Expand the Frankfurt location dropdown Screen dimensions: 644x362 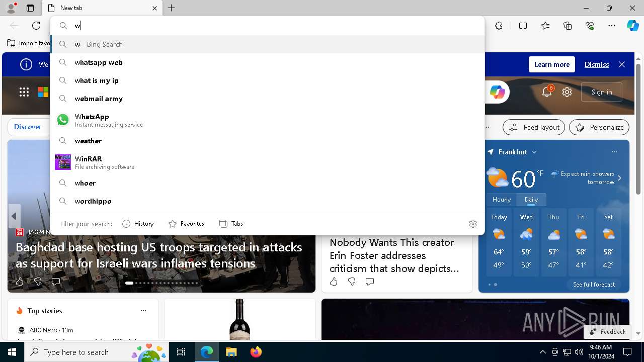[x=534, y=152]
